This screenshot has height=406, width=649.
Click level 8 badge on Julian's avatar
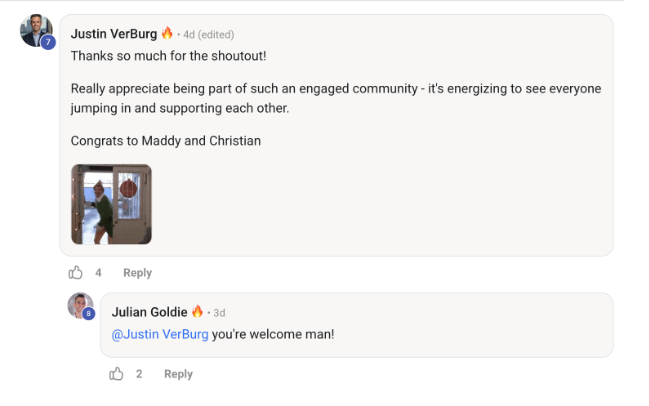89,314
